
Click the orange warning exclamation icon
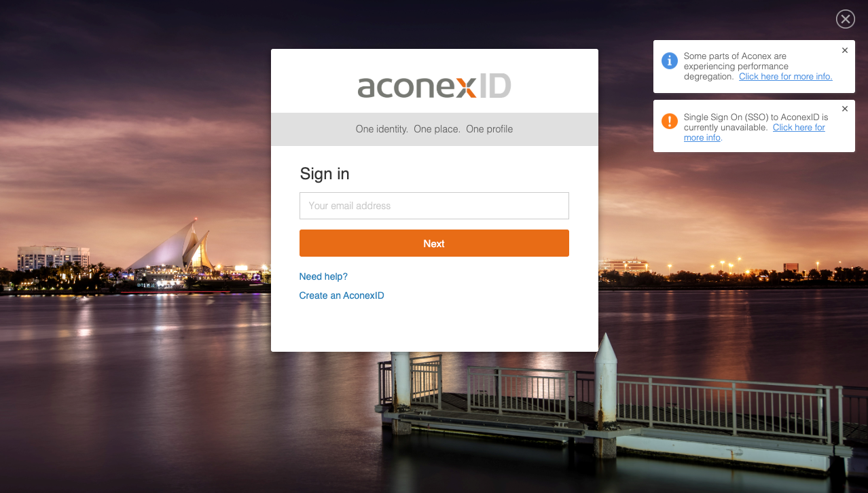point(670,121)
